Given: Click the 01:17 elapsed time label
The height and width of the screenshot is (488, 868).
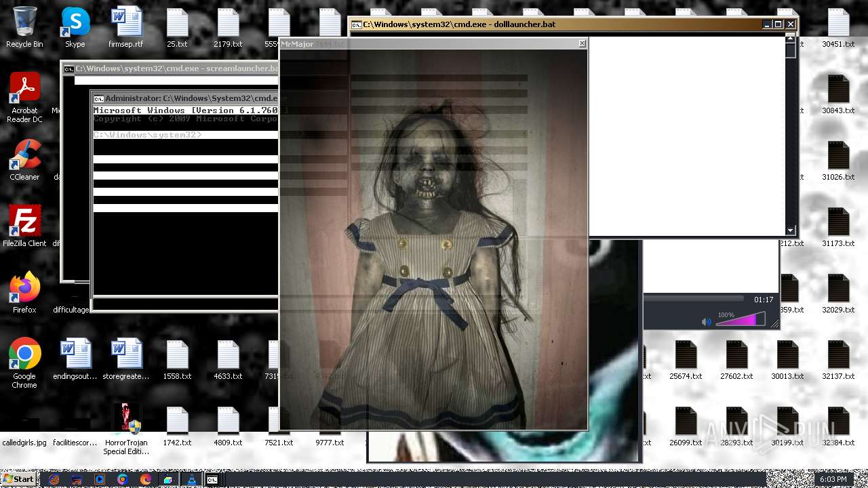Looking at the screenshot, I should pos(764,300).
